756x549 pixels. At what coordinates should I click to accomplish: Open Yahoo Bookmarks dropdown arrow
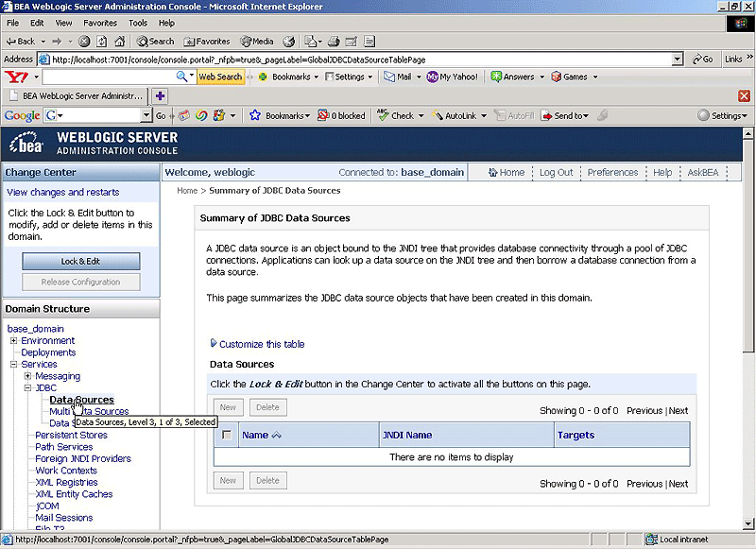[317, 77]
